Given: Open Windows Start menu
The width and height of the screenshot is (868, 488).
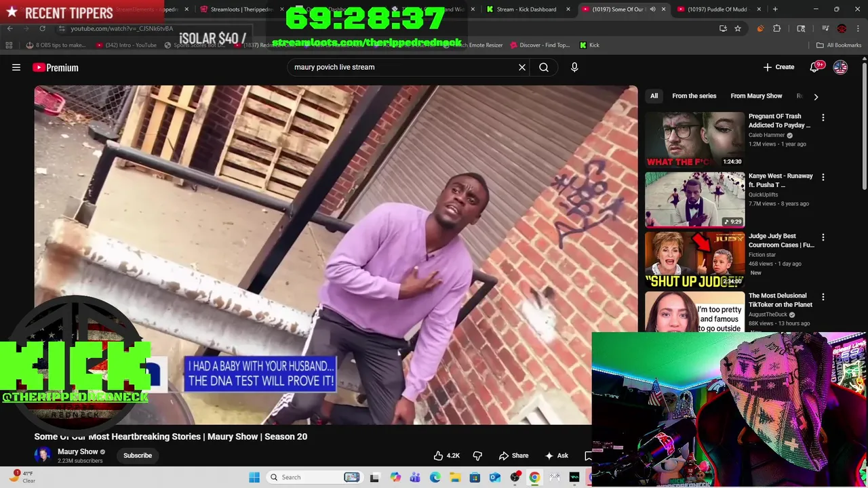Looking at the screenshot, I should (x=254, y=477).
